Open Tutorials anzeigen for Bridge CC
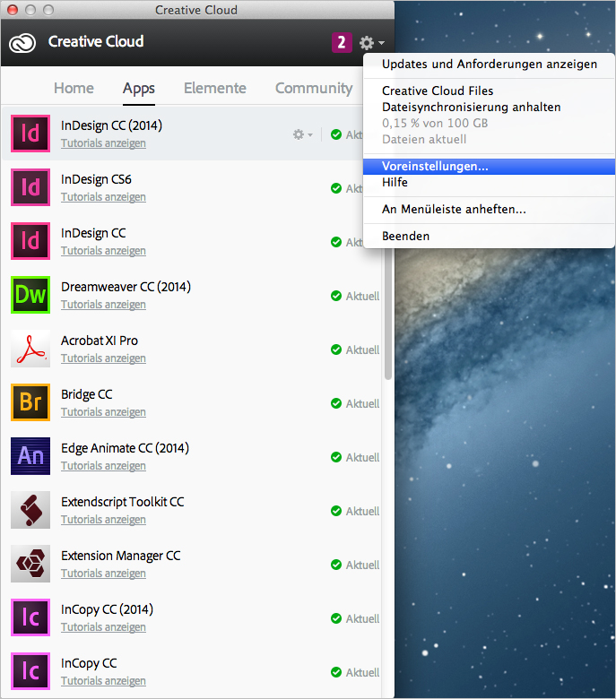Viewport: 616px width, 699px height. pyautogui.click(x=103, y=412)
